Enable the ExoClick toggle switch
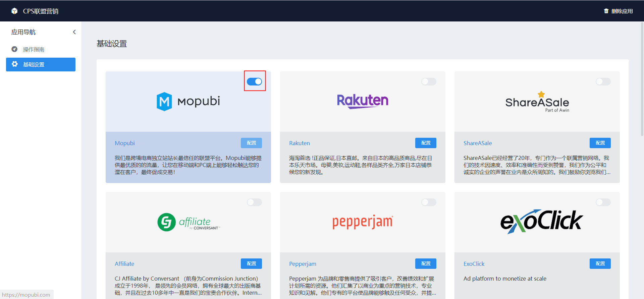 603,202
